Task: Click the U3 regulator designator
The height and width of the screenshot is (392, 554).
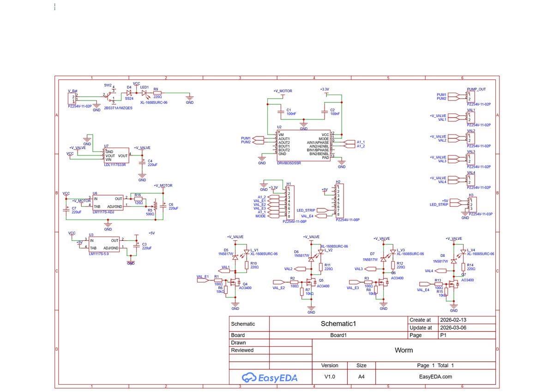Action: [91, 235]
